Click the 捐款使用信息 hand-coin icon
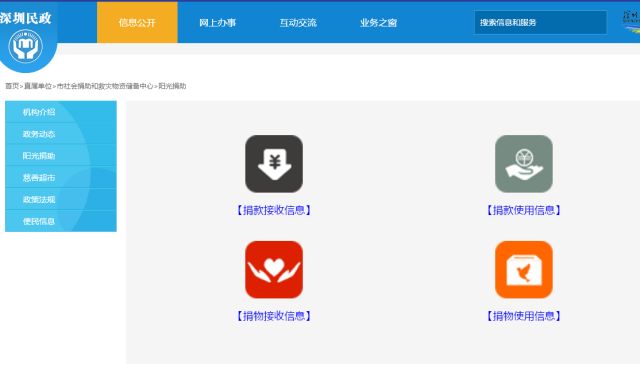The width and height of the screenshot is (640, 368). (x=524, y=164)
